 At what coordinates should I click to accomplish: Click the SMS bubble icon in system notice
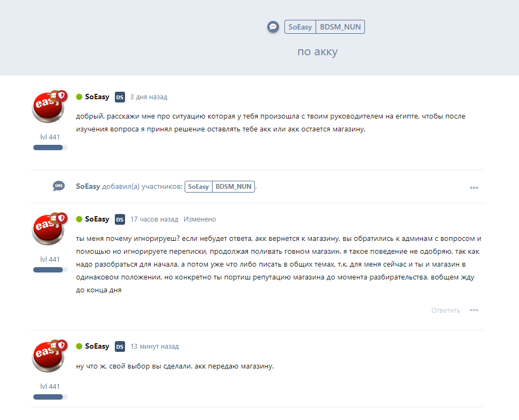(59, 186)
